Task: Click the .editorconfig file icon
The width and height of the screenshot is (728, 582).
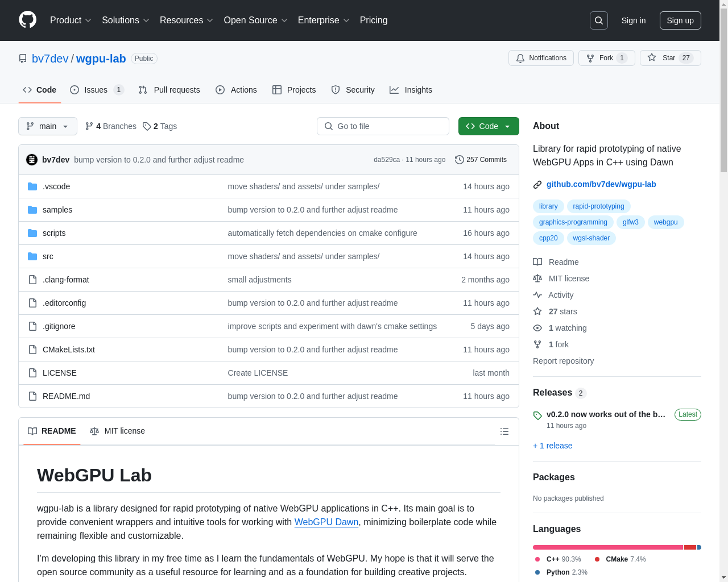Action: (x=32, y=303)
